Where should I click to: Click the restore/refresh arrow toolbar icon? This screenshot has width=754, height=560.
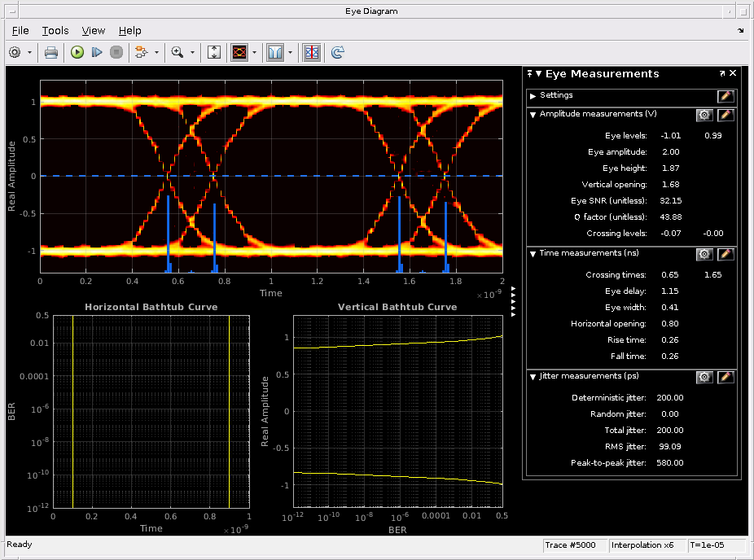pyautogui.click(x=337, y=52)
